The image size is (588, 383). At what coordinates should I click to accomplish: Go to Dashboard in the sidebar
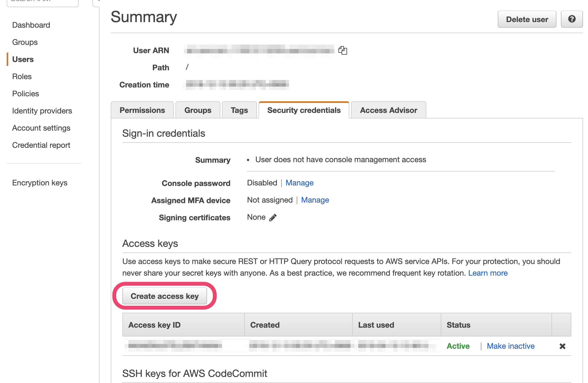click(31, 25)
